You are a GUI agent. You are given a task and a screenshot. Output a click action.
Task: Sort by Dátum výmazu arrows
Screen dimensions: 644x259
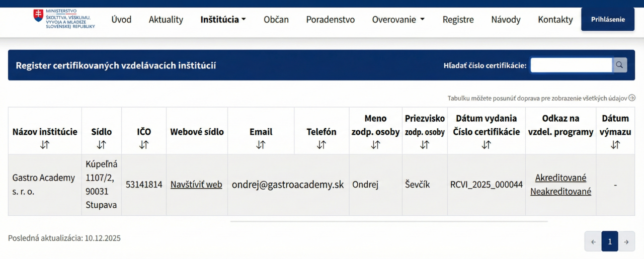[x=615, y=145]
